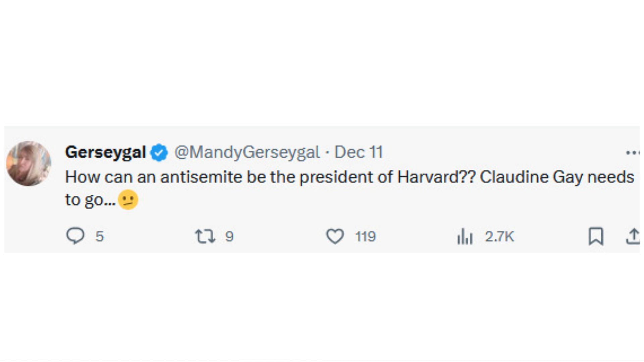Click the blue verified checkmark badge
The image size is (644, 362).
click(x=159, y=153)
